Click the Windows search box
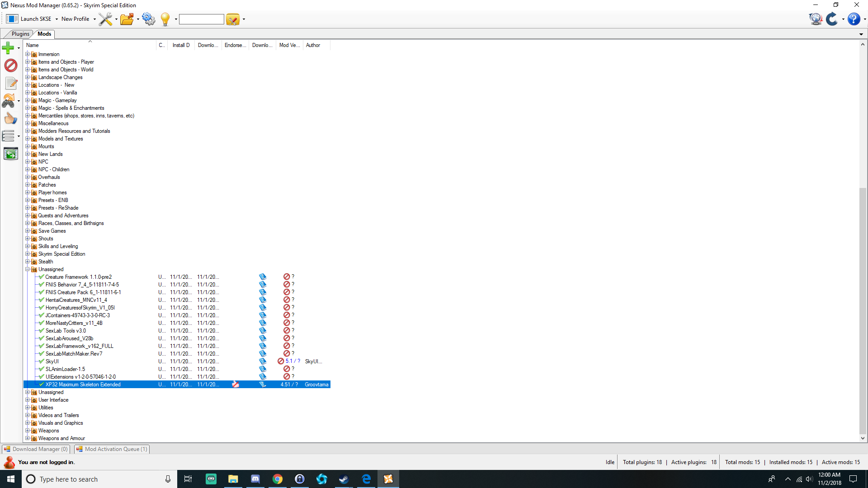Viewport: 868px width, 488px height. click(99, 479)
